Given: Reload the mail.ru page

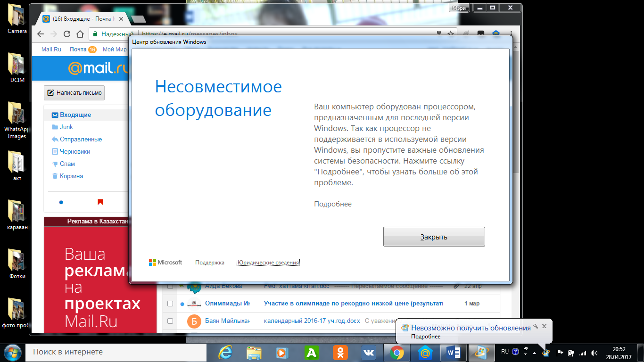Looking at the screenshot, I should click(x=67, y=34).
